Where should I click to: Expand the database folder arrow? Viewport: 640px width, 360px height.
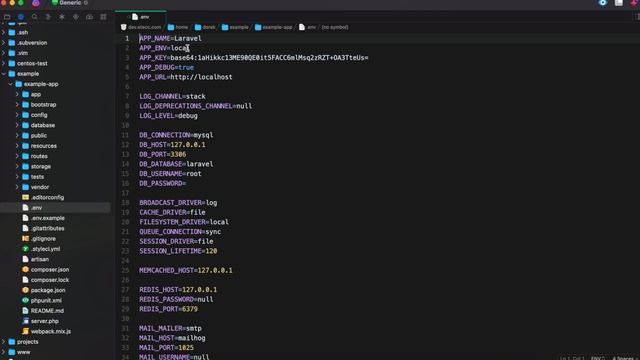(17, 125)
